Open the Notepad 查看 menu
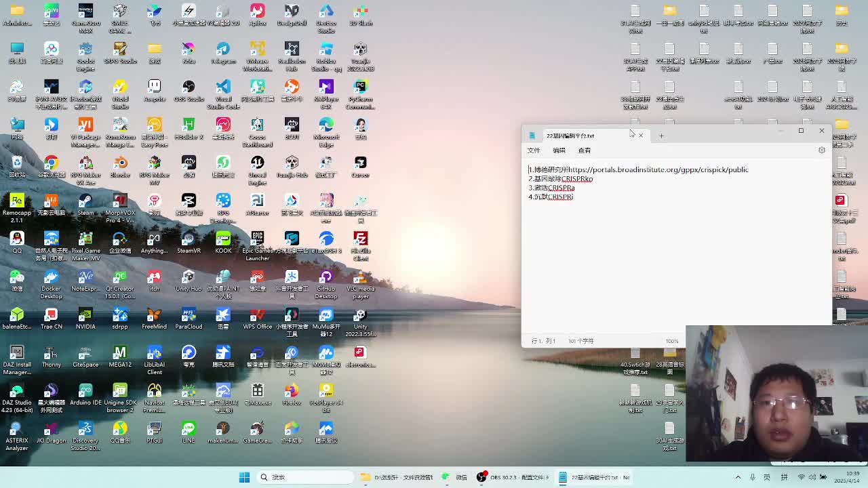The width and height of the screenshot is (868, 488). [585, 150]
